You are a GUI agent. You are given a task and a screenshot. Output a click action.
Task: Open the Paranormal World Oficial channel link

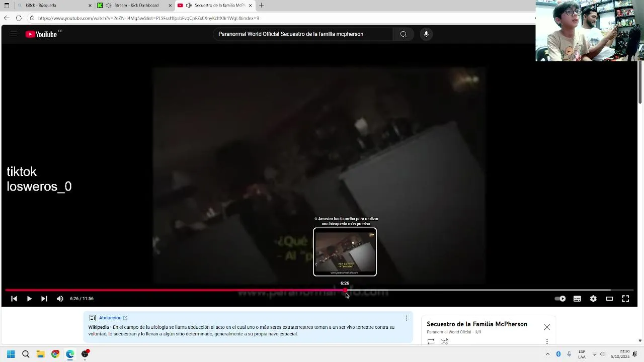pos(449,332)
